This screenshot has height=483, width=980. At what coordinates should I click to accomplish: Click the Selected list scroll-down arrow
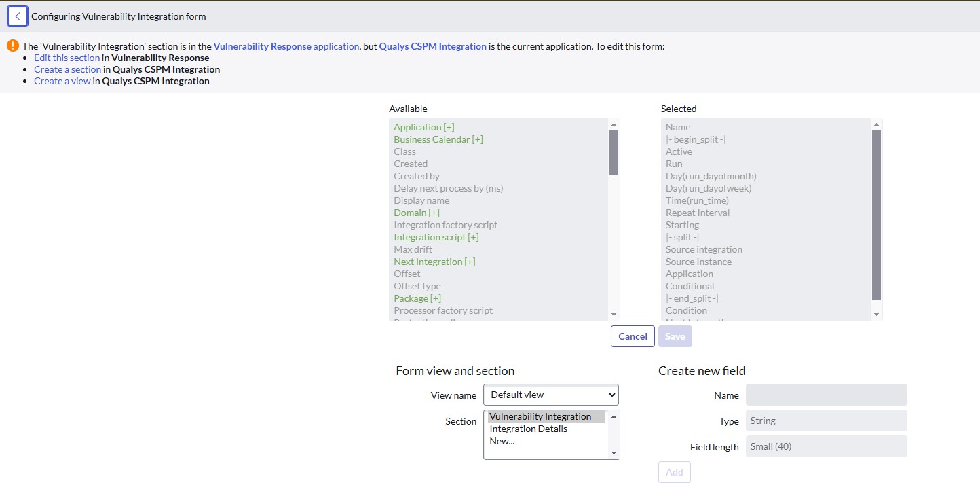(x=876, y=315)
